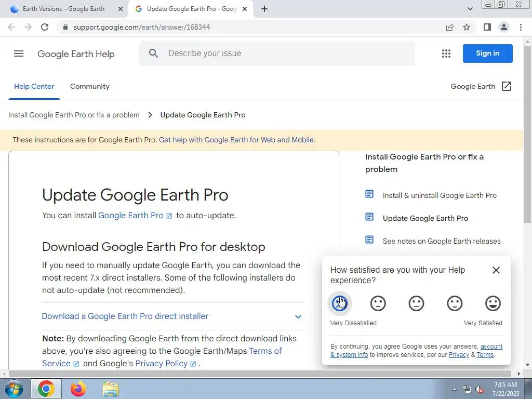The width and height of the screenshot is (532, 399).
Task: Switch to the Help Center tab
Action: (34, 86)
